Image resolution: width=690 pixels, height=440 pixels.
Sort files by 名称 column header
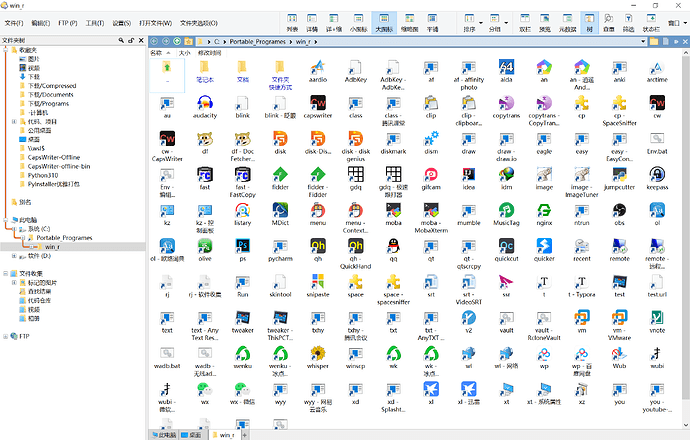coord(156,52)
